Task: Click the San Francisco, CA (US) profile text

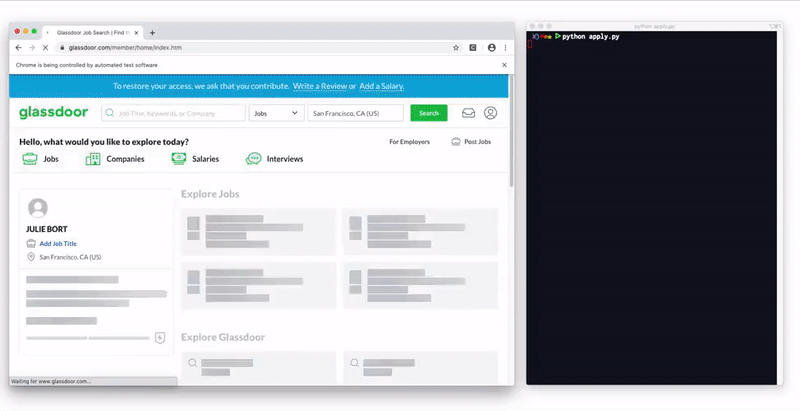Action: [x=70, y=257]
